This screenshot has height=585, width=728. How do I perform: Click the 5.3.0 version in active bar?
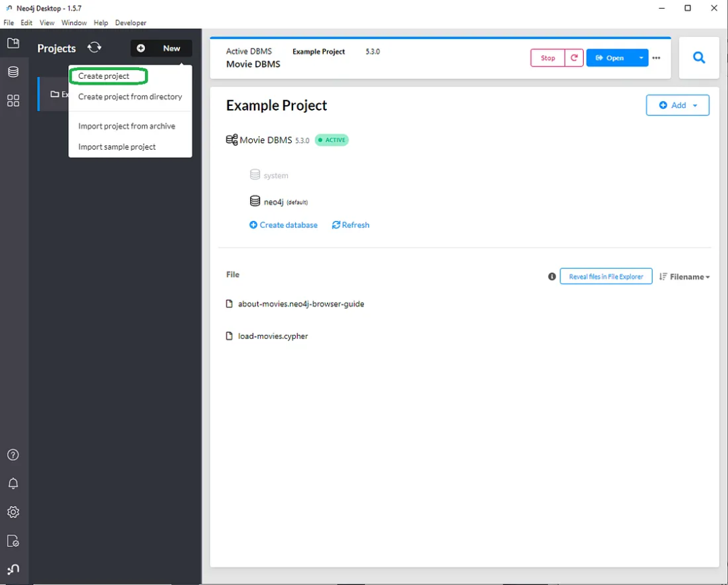(x=372, y=51)
